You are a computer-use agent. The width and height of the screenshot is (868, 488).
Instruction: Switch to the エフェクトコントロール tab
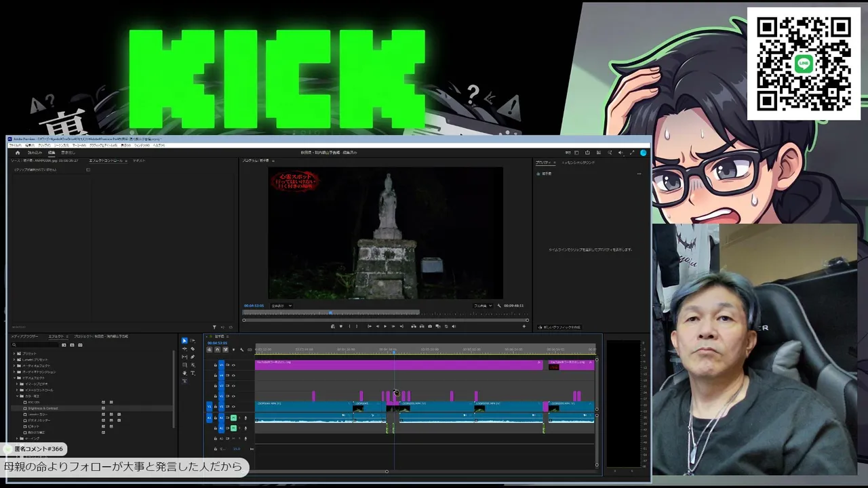pos(106,161)
